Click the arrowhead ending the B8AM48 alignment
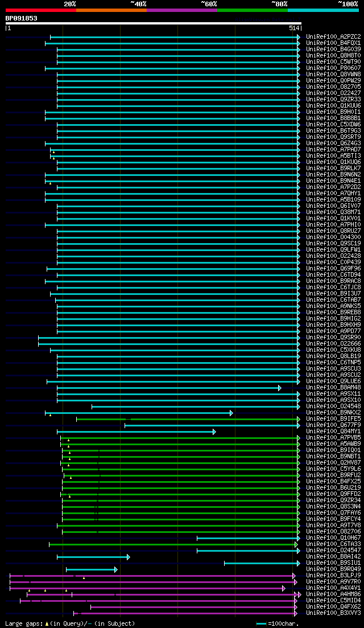 tap(280, 388)
